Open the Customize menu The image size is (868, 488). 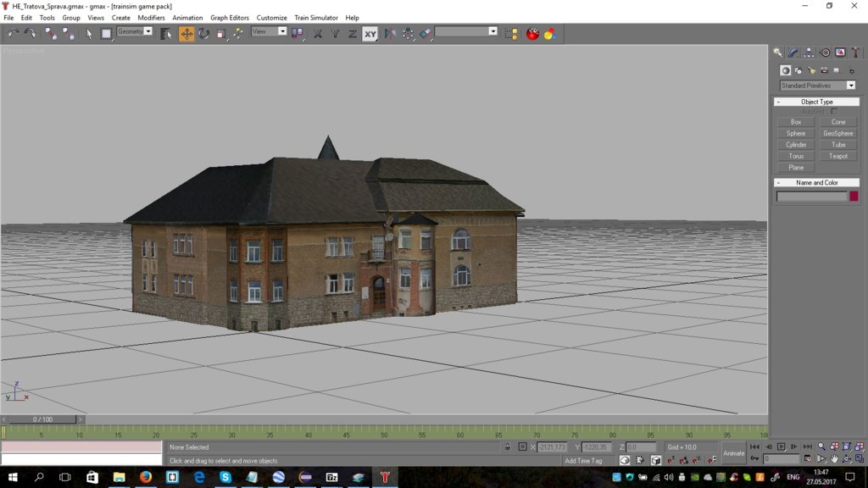[271, 18]
